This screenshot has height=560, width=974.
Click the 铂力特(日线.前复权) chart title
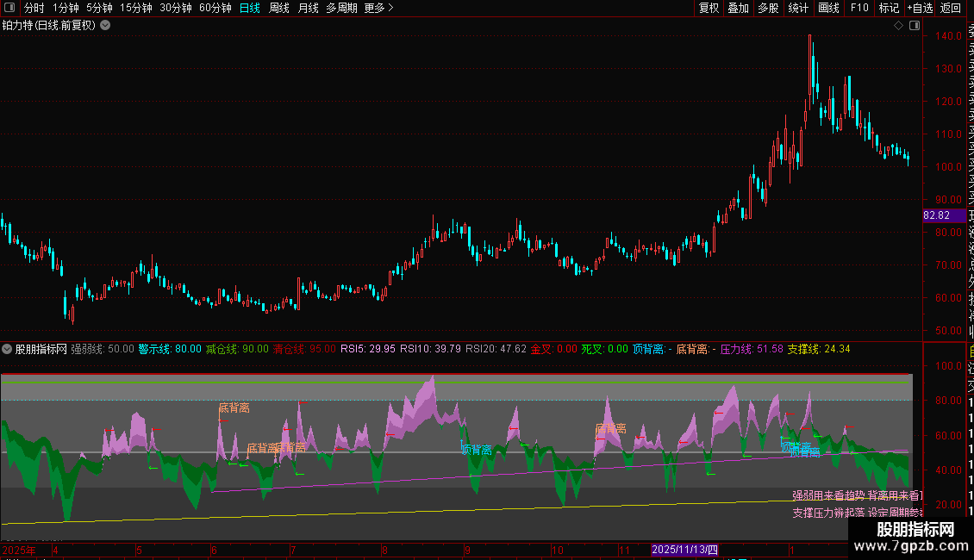pyautogui.click(x=49, y=25)
